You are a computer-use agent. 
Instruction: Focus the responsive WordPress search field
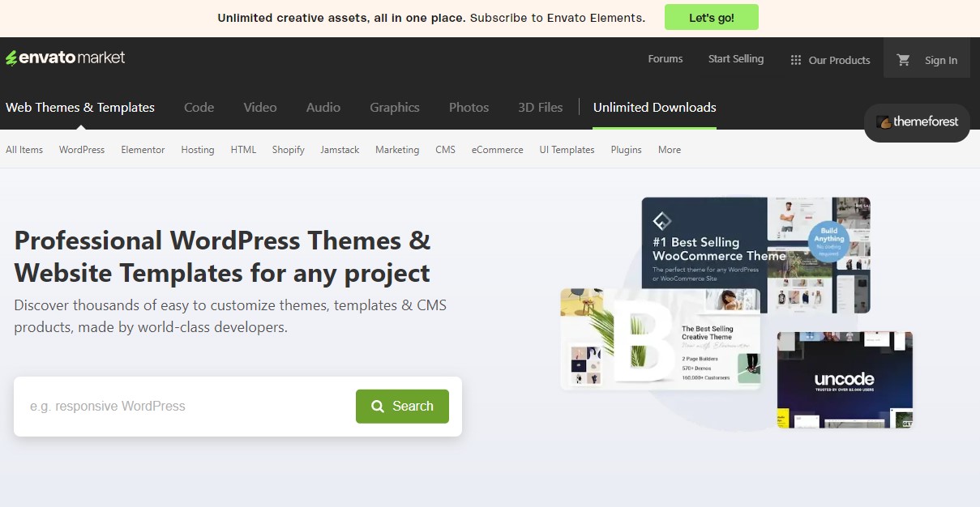[185, 407]
